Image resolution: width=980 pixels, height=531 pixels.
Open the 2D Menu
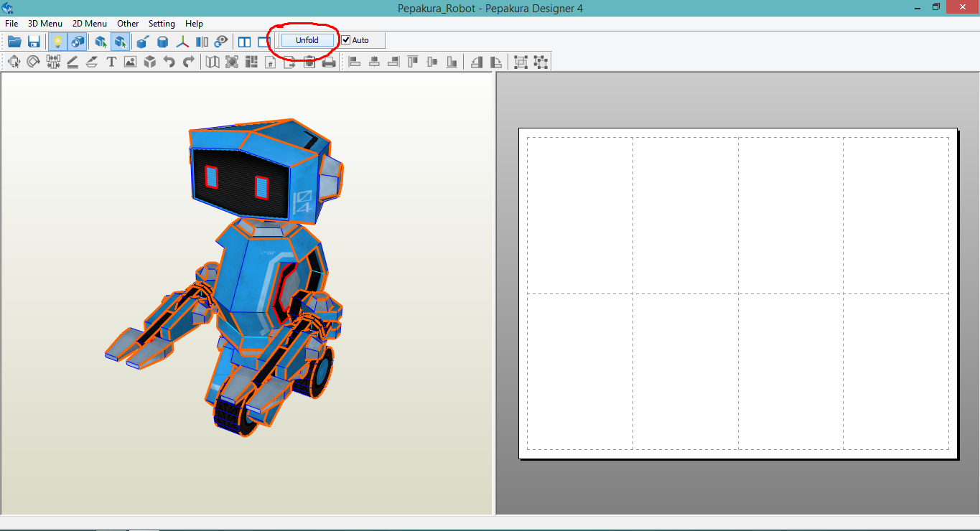(89, 23)
